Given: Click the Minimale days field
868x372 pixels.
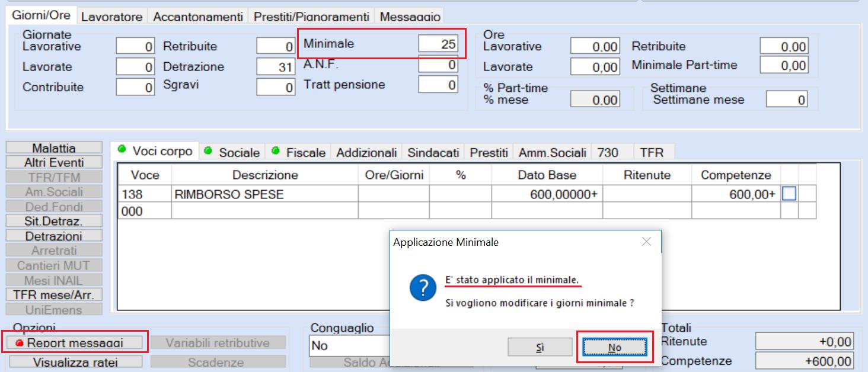Looking at the screenshot, I should (438, 44).
